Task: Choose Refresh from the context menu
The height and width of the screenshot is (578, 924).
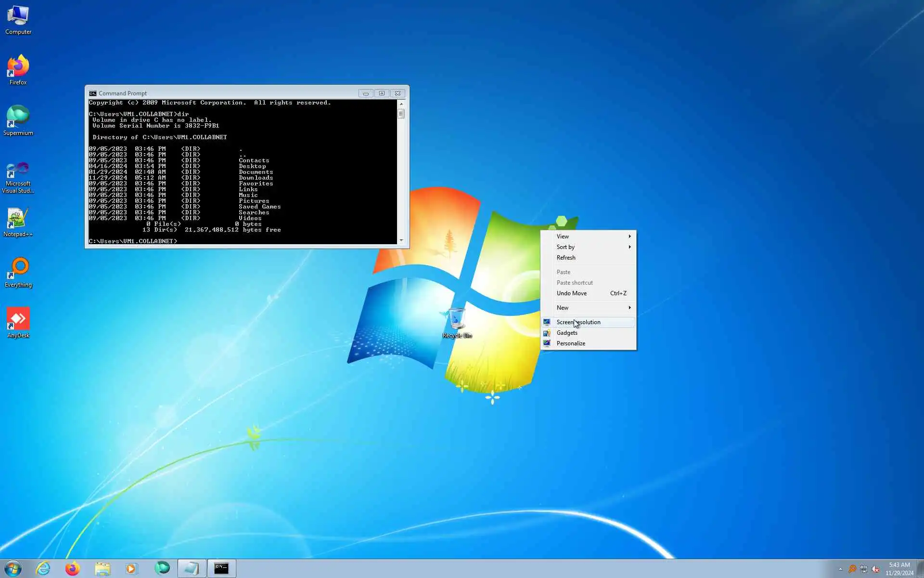Action: pyautogui.click(x=566, y=258)
